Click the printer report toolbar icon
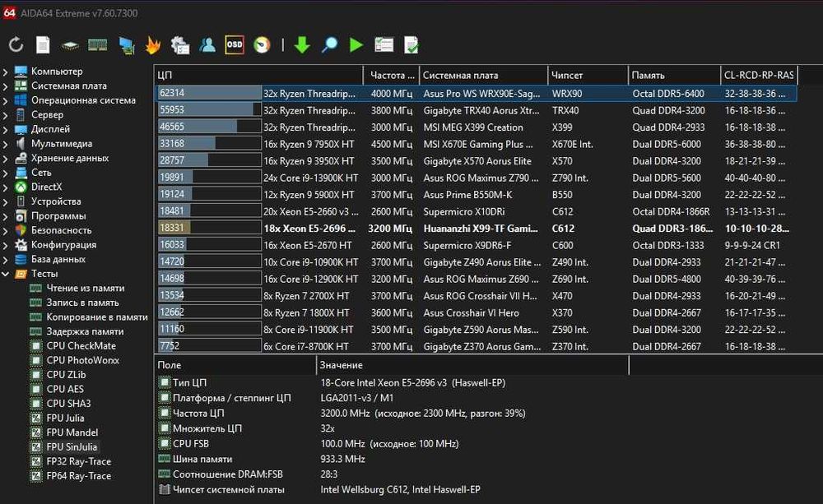Screen dimensions: 823x504 coord(180,45)
